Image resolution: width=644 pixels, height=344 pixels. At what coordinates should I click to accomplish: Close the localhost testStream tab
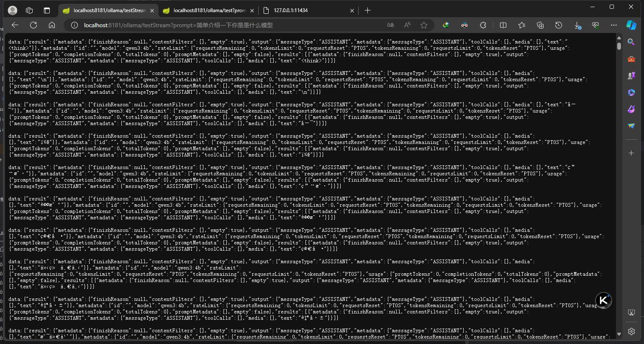(152, 10)
